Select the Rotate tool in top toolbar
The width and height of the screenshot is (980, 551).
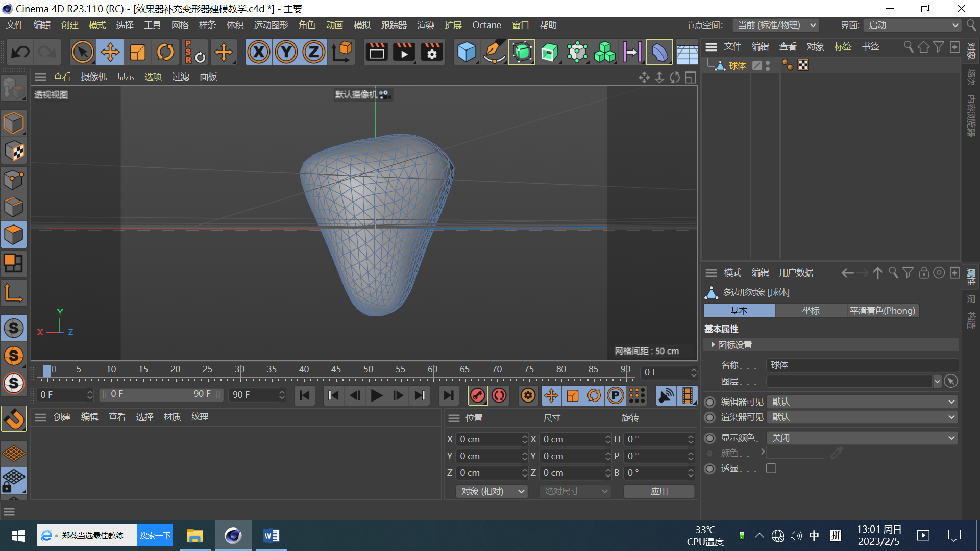pyautogui.click(x=165, y=52)
